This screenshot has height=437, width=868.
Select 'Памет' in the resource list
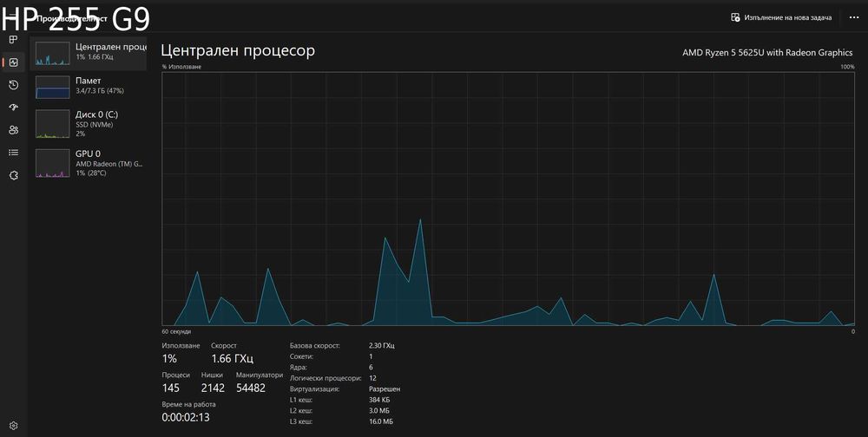[x=89, y=87]
